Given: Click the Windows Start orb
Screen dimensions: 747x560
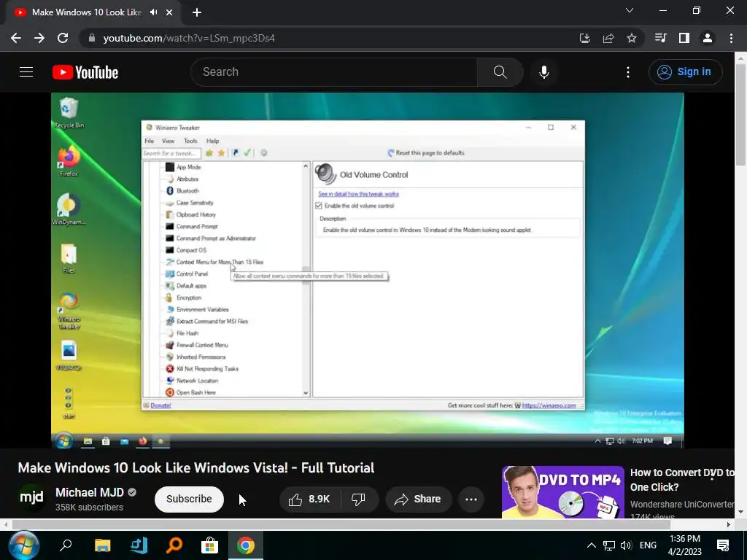Looking at the screenshot, I should pyautogui.click(x=23, y=545).
